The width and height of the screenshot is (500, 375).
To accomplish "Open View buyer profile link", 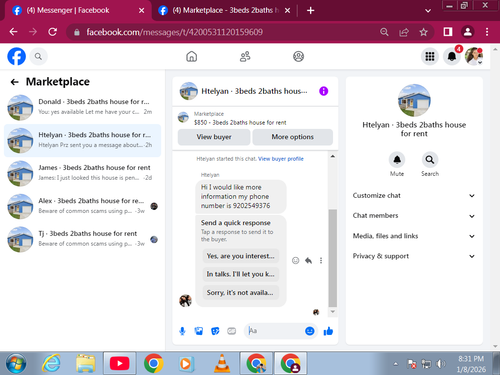I will pyautogui.click(x=281, y=159).
